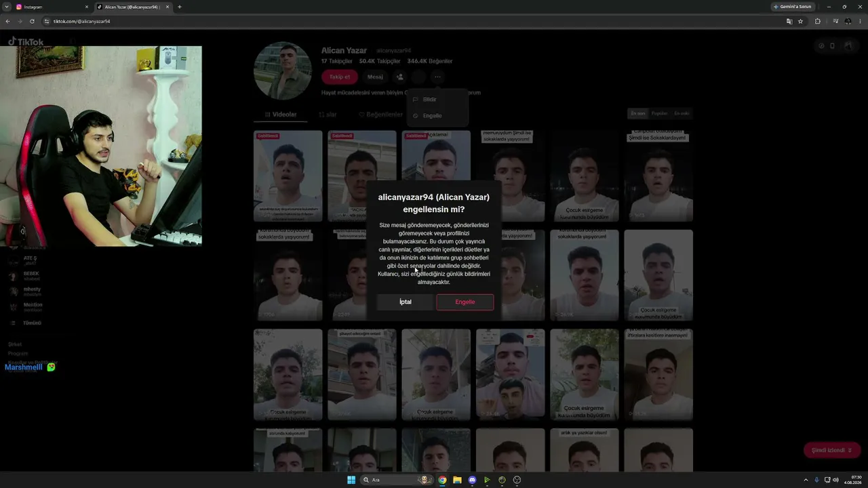Viewport: 868px width, 488px height.
Task: Open network settings from the system tray
Action: point(827,480)
